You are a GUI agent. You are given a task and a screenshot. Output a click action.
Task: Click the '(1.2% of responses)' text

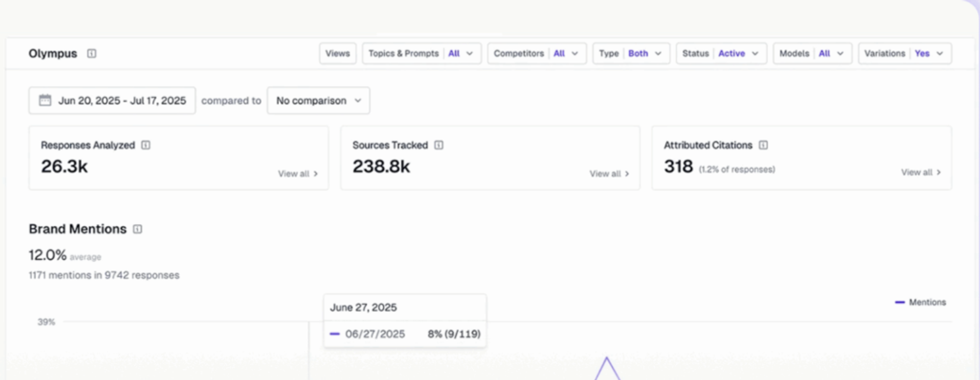pyautogui.click(x=737, y=170)
